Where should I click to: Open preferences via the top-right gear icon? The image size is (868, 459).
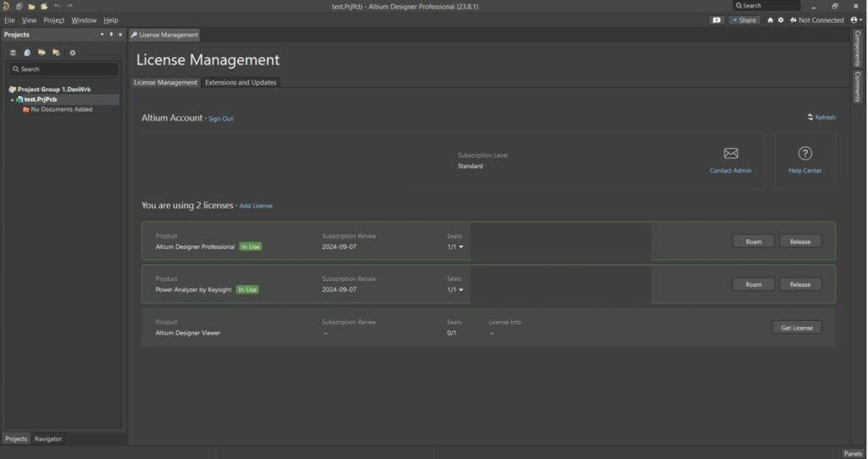coord(781,20)
